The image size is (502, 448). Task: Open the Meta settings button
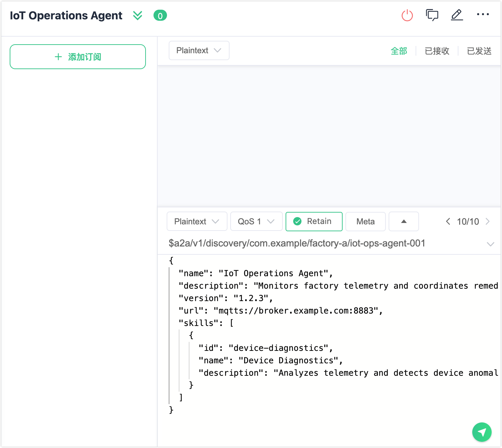pyautogui.click(x=365, y=221)
